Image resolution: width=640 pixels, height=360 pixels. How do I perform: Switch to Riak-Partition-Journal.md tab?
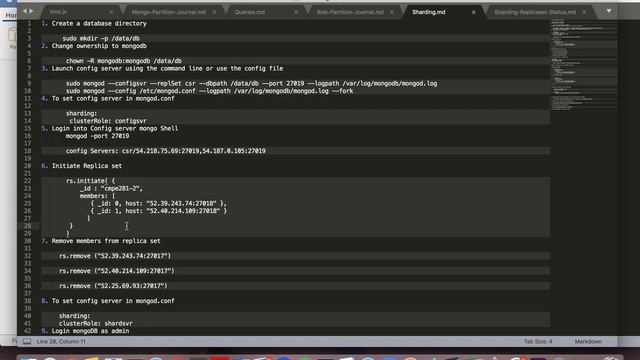[x=350, y=12]
